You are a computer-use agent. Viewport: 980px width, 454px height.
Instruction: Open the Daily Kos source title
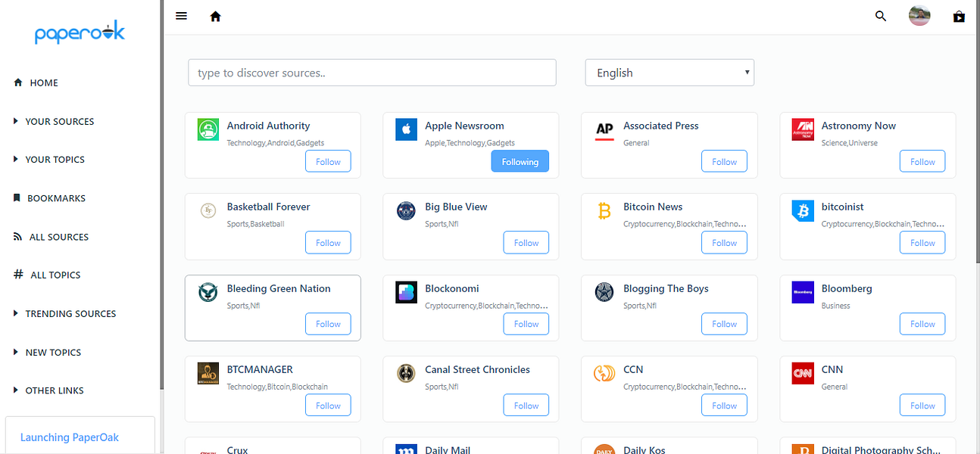coord(644,449)
